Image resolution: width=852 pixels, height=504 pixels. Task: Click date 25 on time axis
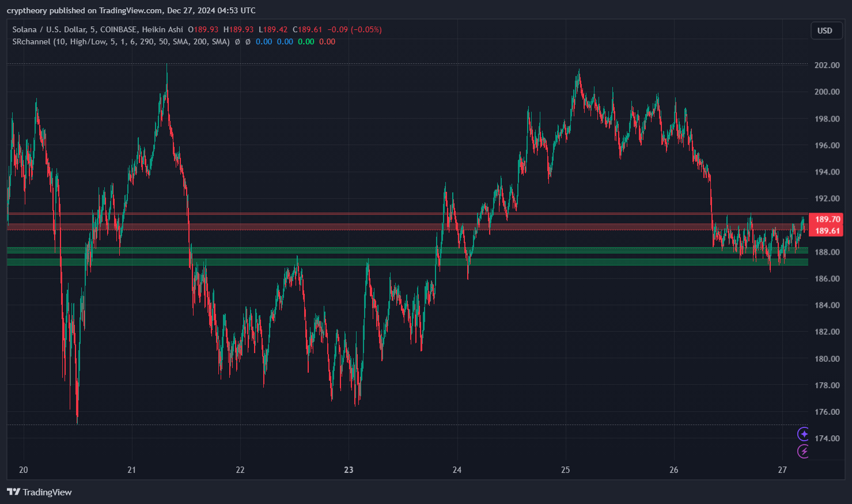click(x=565, y=469)
